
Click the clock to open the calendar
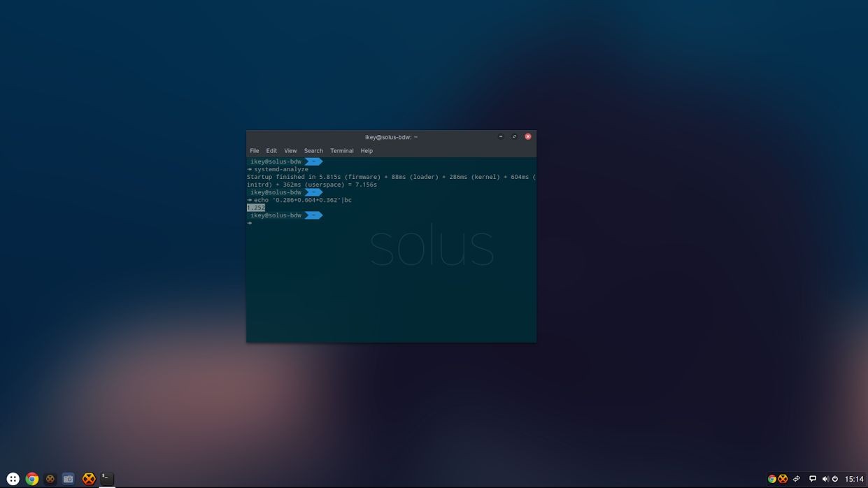855,478
